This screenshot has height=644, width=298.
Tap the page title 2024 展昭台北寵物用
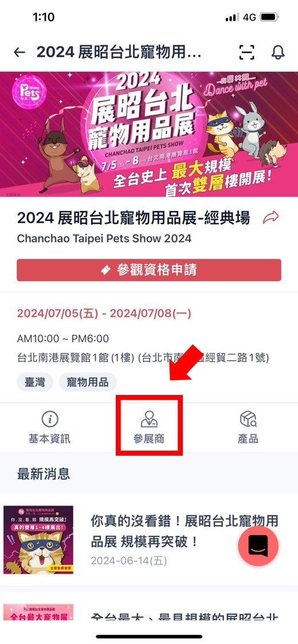[119, 52]
